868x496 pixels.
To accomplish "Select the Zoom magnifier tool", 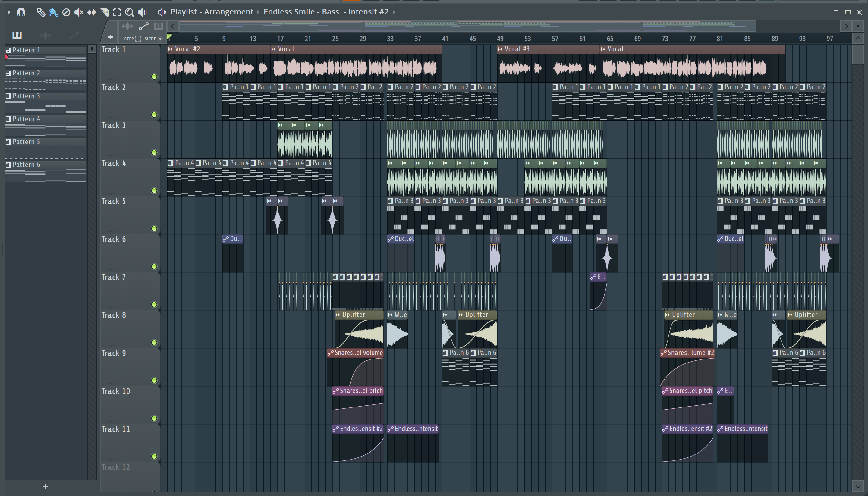I will tap(130, 13).
